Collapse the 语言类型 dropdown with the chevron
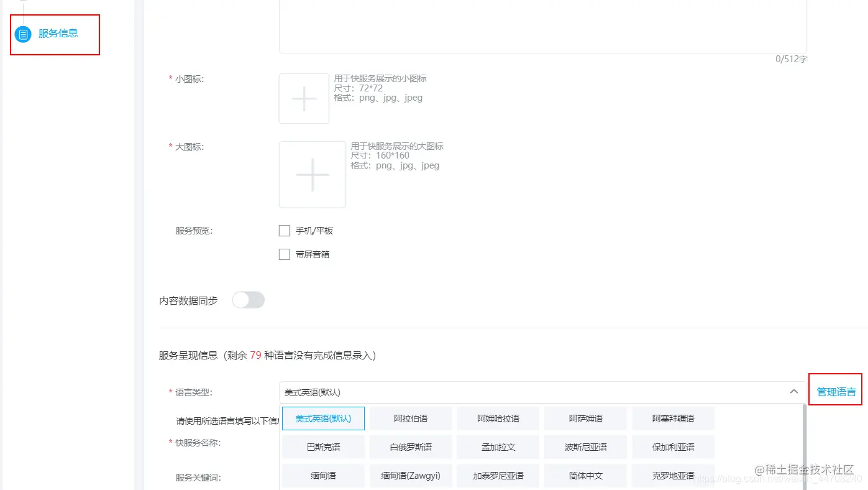868x490 pixels. point(793,392)
